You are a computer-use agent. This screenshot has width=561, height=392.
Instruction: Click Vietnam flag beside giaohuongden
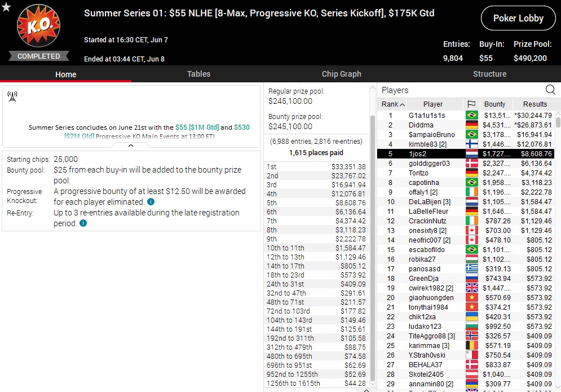click(471, 297)
